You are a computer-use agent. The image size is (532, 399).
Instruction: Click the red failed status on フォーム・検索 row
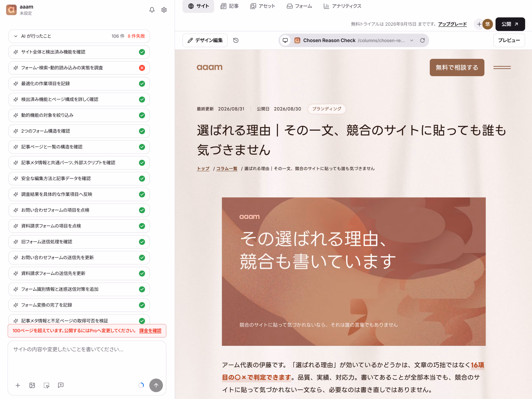142,68
